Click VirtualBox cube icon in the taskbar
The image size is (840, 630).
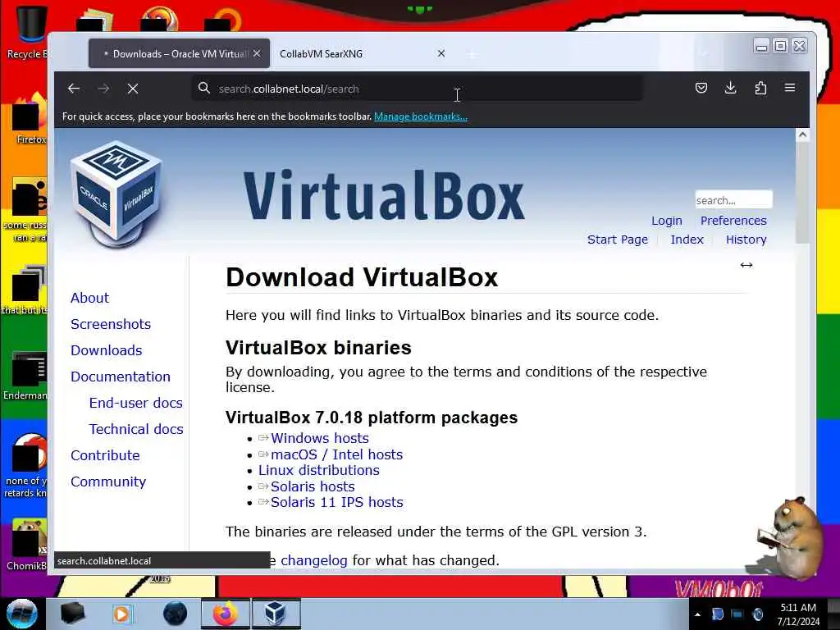pyautogui.click(x=275, y=614)
